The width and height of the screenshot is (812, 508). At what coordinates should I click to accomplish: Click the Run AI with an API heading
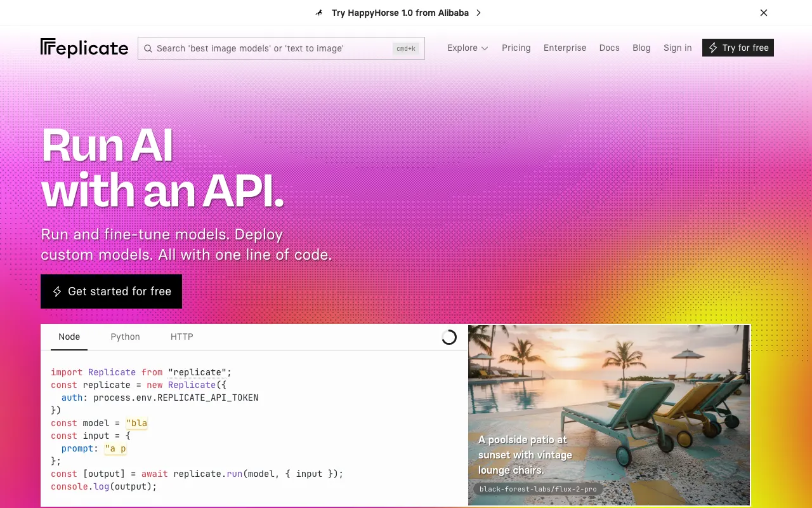[x=162, y=168]
